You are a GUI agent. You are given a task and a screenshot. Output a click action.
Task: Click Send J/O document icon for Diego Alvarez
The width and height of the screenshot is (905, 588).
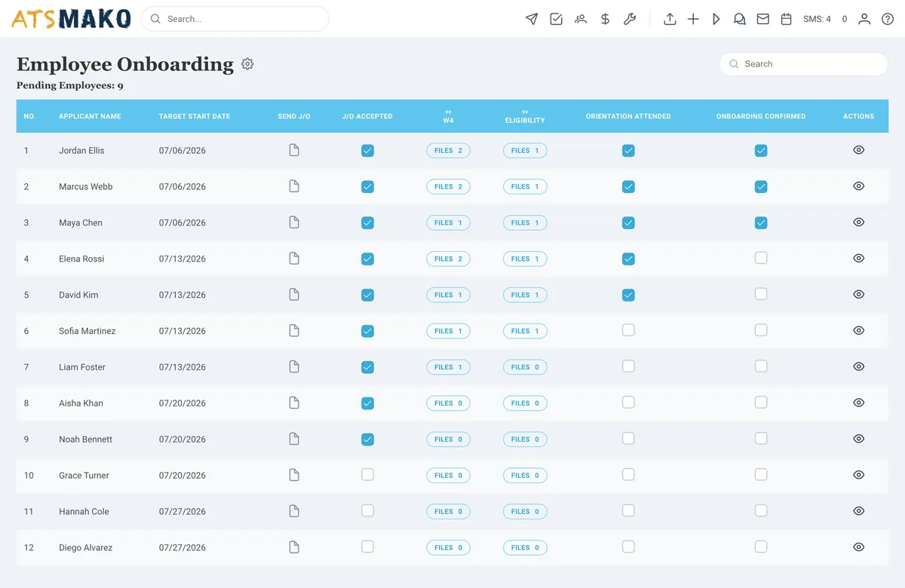(x=294, y=547)
